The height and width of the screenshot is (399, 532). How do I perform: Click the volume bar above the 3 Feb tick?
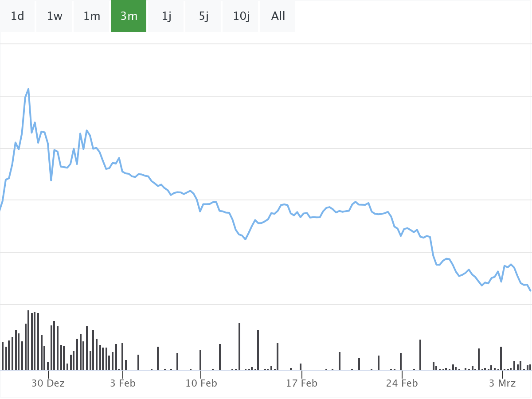pyautogui.click(x=122, y=356)
